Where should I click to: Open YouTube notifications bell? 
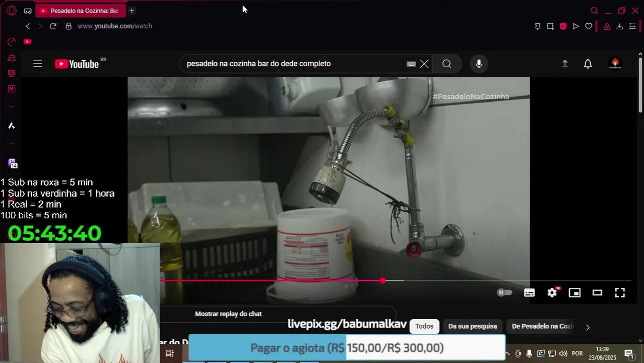pyautogui.click(x=588, y=64)
